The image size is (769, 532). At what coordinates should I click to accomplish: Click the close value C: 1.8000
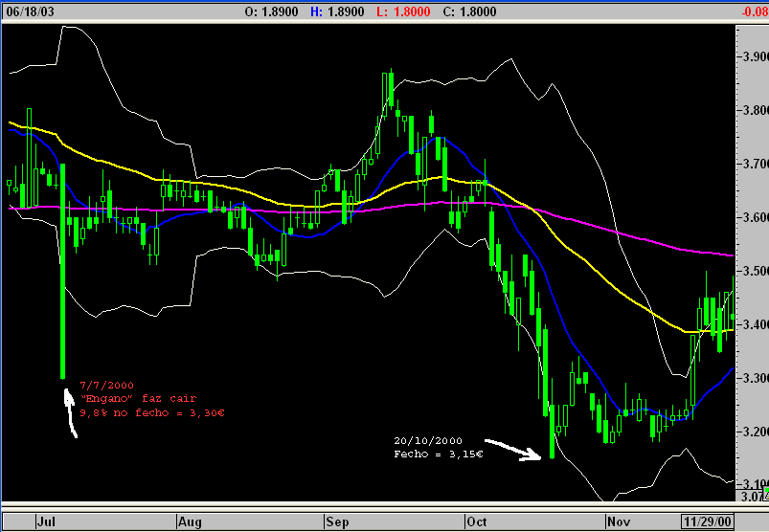click(x=469, y=11)
